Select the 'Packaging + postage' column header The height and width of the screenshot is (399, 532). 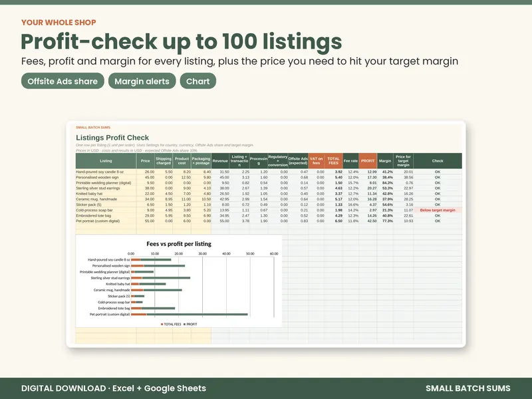[201, 161]
